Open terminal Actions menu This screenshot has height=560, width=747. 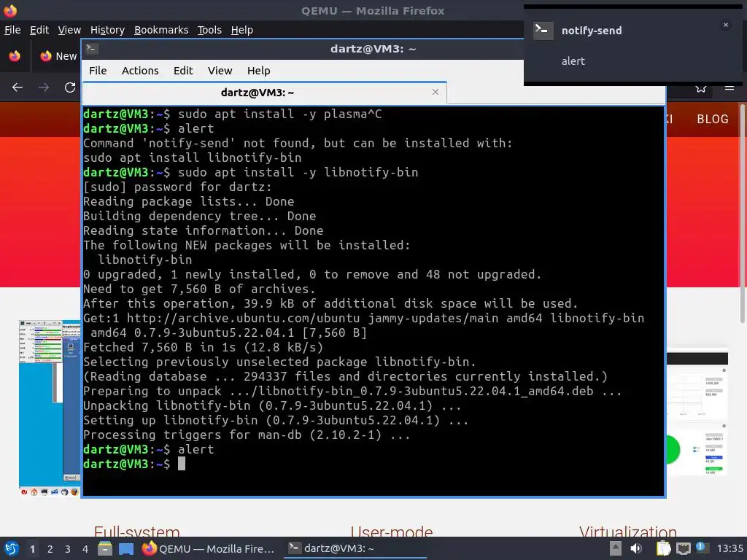click(x=140, y=71)
